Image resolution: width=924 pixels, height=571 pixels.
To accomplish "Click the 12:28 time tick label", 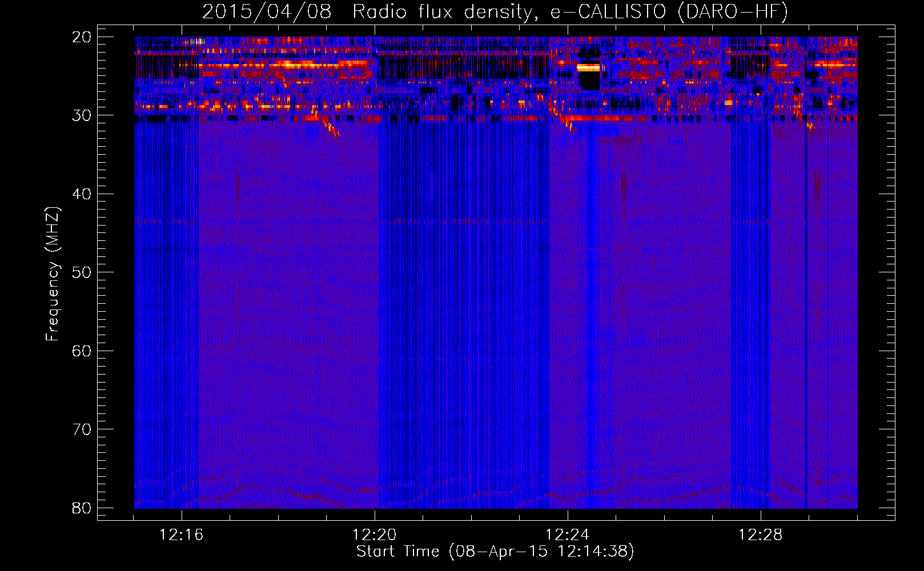I will click(x=761, y=535).
